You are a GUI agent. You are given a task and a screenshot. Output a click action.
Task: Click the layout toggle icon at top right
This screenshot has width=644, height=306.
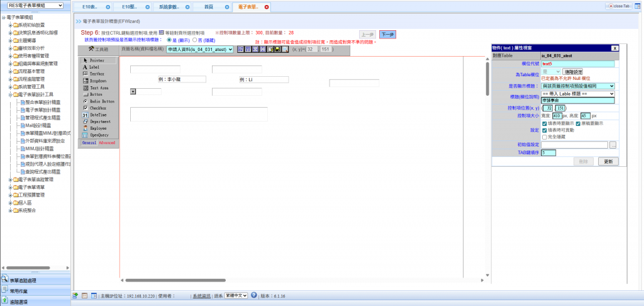(638, 6)
